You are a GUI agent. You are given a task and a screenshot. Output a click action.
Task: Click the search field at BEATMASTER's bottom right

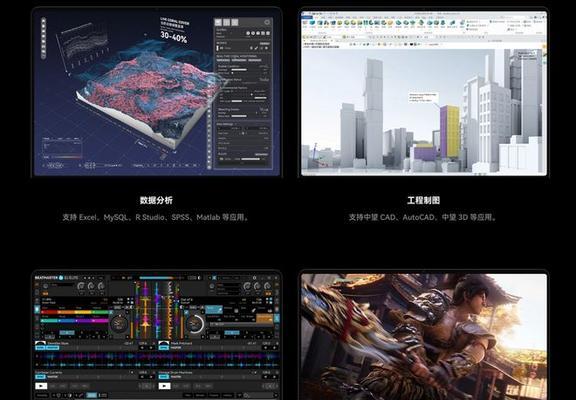(261, 395)
